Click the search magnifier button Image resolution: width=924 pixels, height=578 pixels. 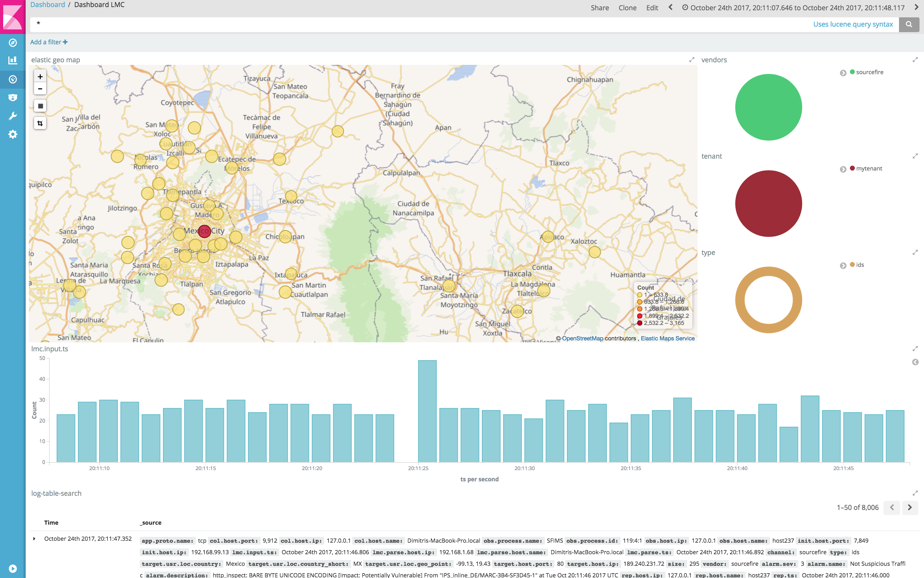(x=909, y=24)
